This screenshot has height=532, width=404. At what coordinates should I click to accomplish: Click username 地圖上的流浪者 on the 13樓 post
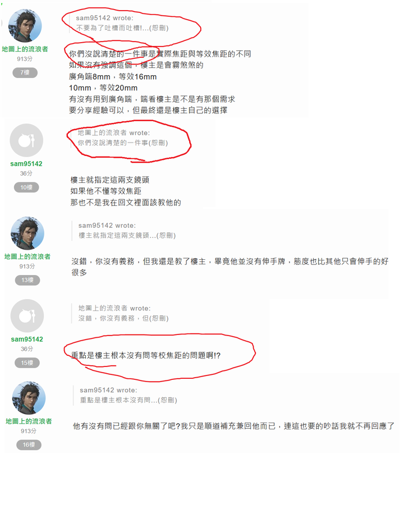click(27, 256)
